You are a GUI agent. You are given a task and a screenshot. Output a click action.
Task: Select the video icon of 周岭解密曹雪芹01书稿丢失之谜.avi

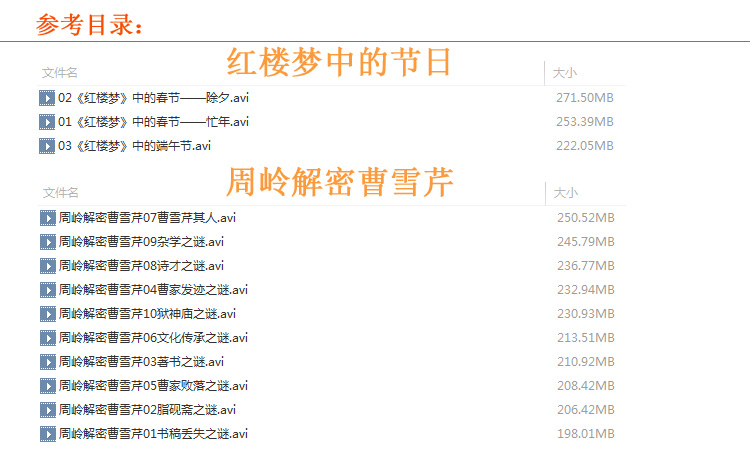tap(47, 434)
